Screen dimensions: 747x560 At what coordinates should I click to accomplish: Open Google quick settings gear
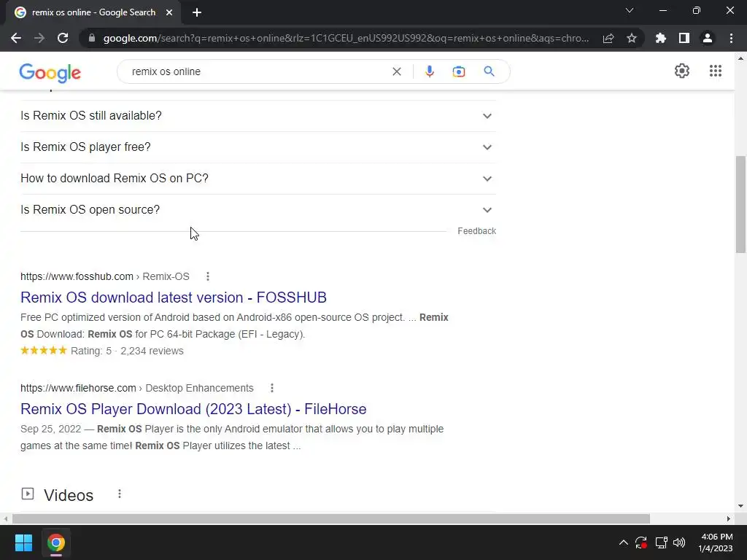coord(682,71)
